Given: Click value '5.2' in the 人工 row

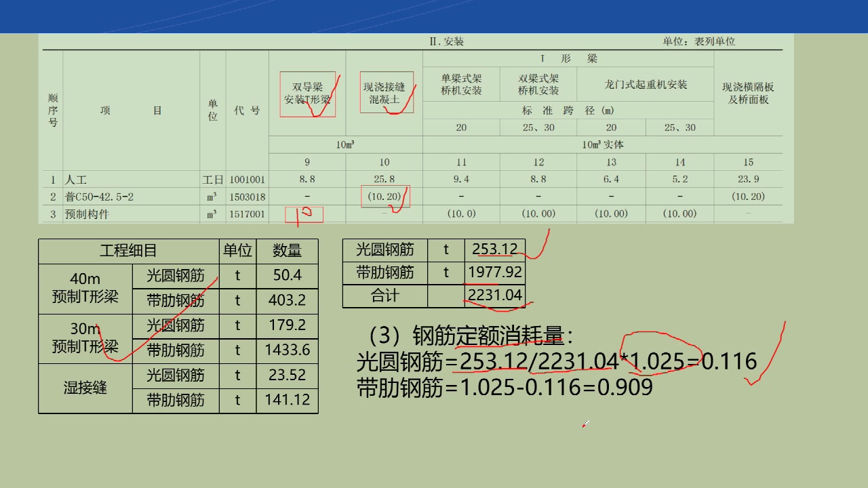Looking at the screenshot, I should [x=679, y=180].
